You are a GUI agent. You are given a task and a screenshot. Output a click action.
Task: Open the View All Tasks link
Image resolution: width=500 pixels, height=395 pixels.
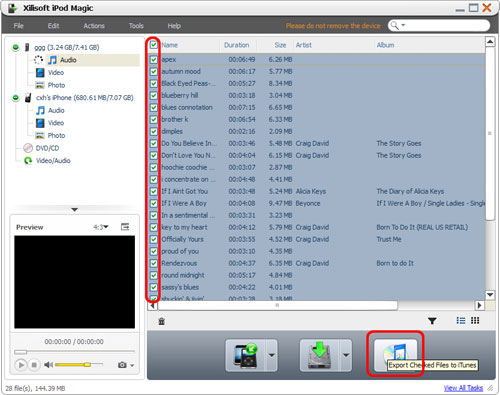(x=463, y=388)
